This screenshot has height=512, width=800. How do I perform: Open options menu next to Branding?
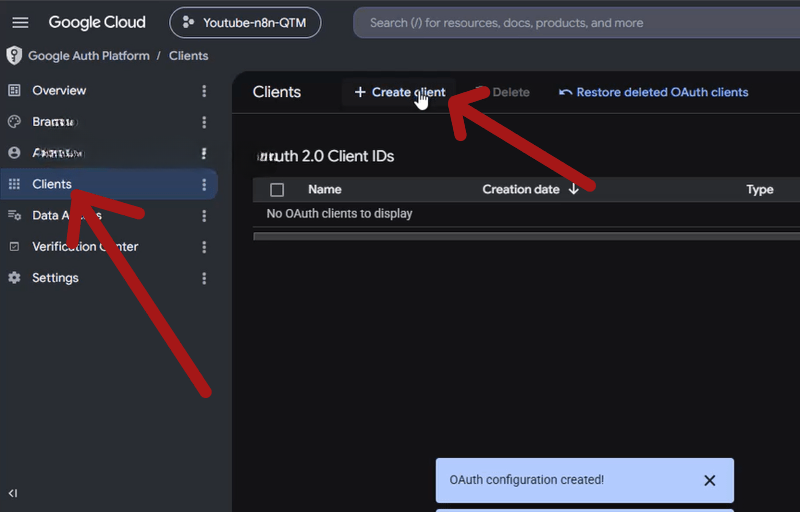[204, 122]
